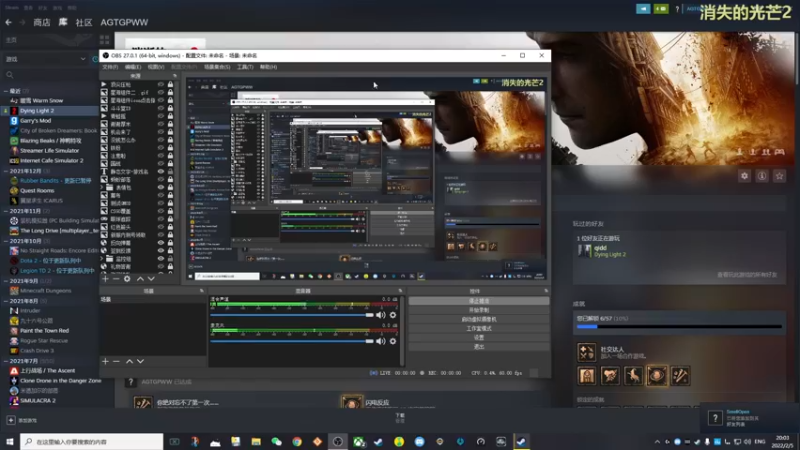Open Steam 下载 downloads link at bottom

399,418
